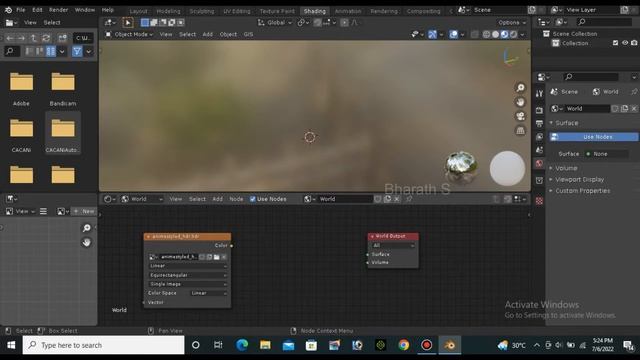Viewport: 640px width, 360px height.
Task: Toggle viewport gizmos display button
Action: (x=432, y=34)
